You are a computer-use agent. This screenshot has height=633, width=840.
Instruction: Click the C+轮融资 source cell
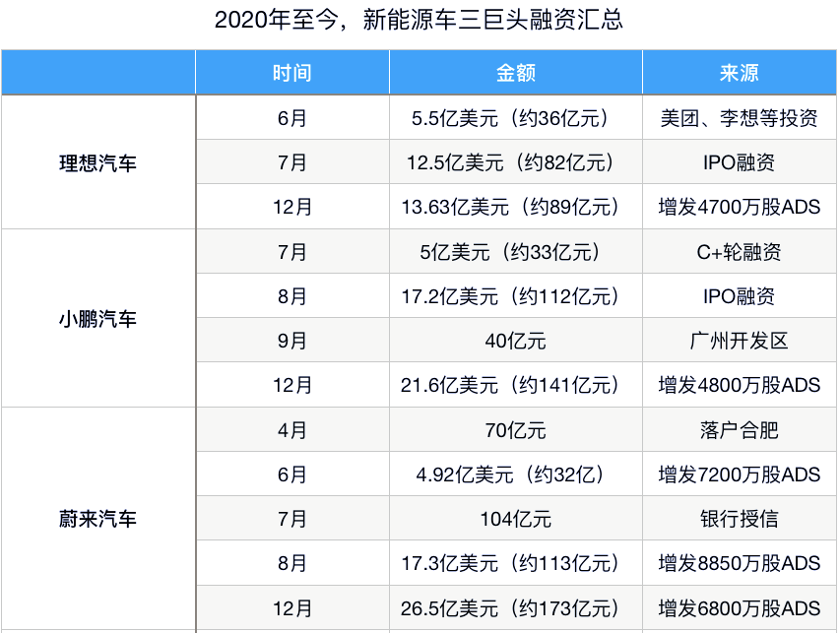coord(739,252)
